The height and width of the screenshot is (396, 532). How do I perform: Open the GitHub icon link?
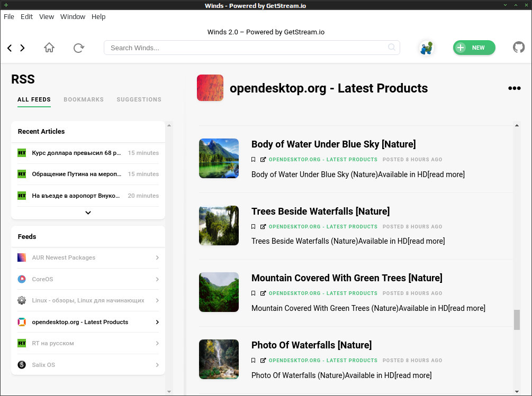518,48
